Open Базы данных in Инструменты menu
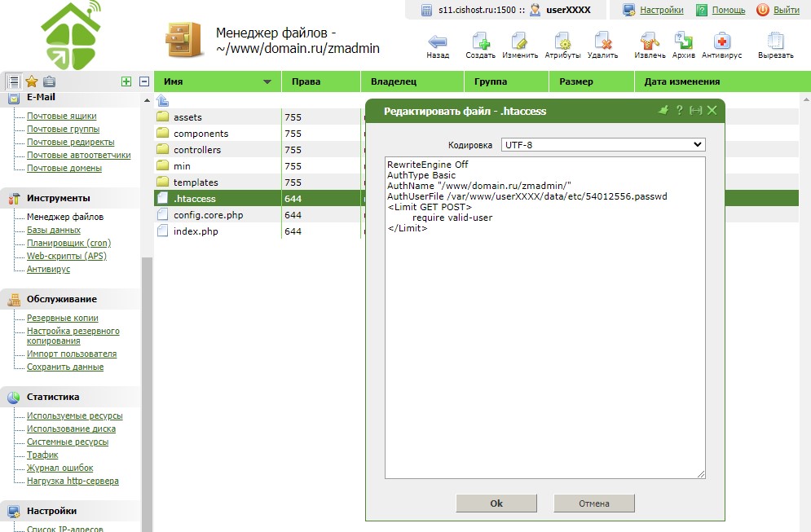 coord(54,231)
